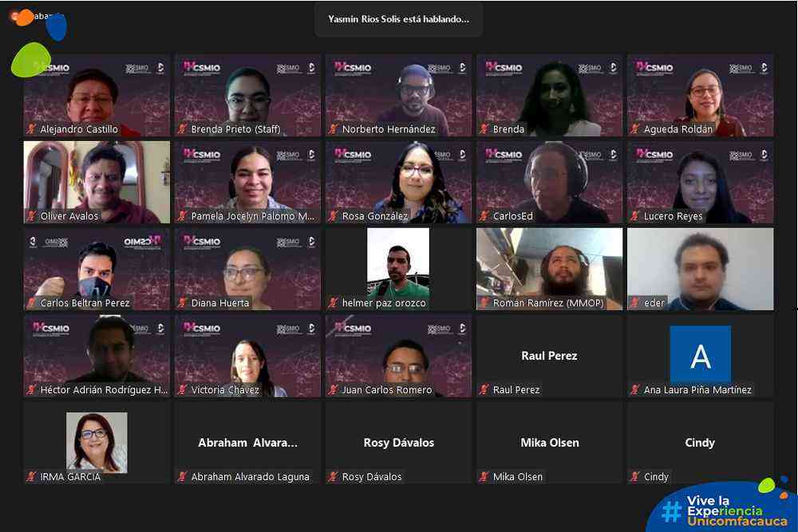
Task: Select eder video tile
Action: pyautogui.click(x=701, y=269)
